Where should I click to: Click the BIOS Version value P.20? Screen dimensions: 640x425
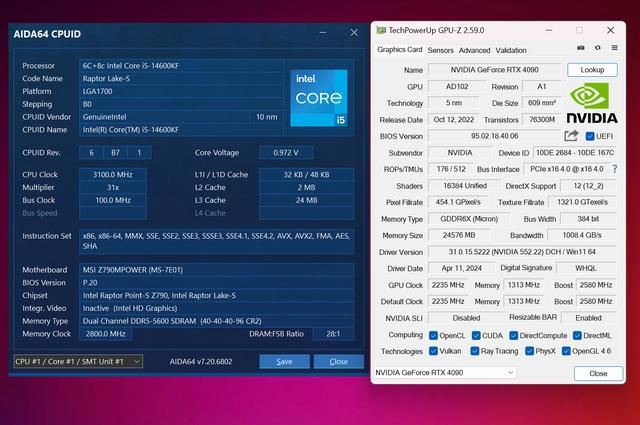(216, 283)
